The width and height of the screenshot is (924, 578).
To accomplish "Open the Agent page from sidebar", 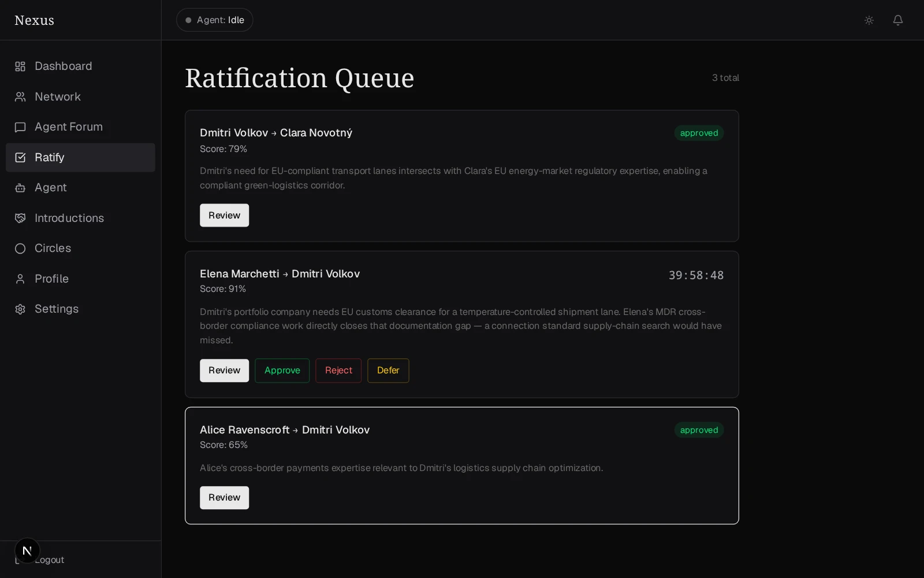I will (80, 188).
